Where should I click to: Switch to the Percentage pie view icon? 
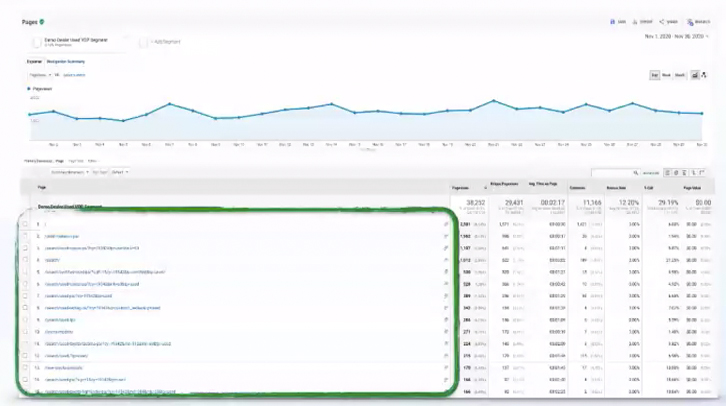(676, 173)
